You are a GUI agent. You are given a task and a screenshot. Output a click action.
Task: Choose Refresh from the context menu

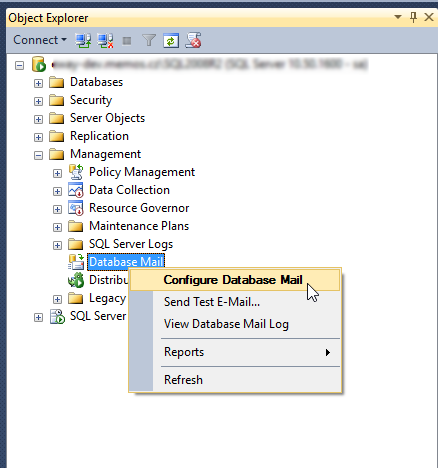(235, 380)
